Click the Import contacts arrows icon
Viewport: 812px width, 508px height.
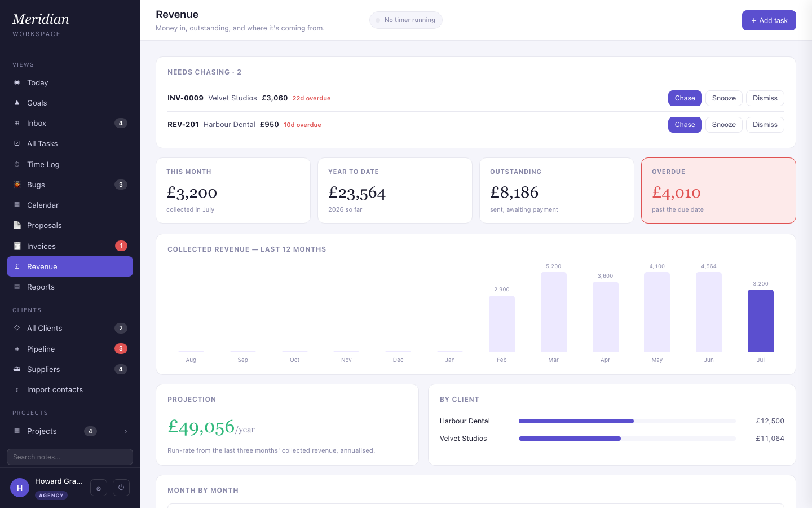[x=17, y=389]
